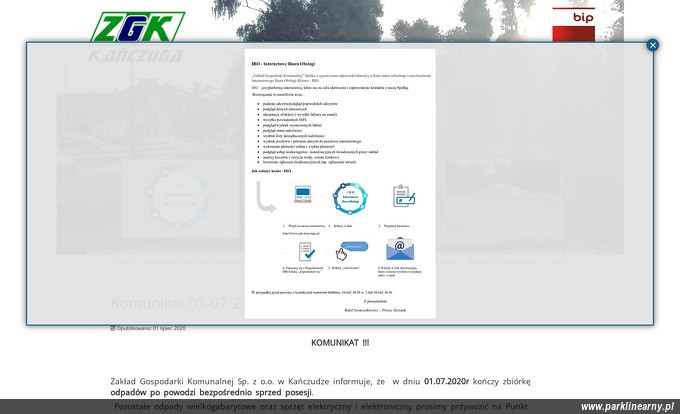Close the lightbox popup with X button
Screen dimensions: 680x414
[652, 45]
